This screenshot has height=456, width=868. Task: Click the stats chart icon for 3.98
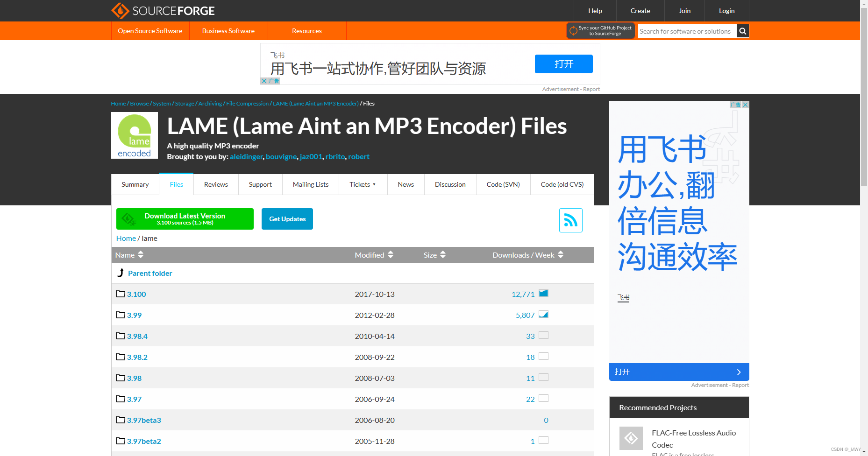(543, 378)
